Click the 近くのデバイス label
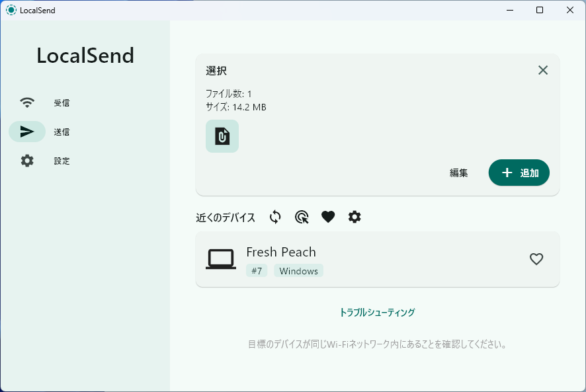 pos(226,217)
